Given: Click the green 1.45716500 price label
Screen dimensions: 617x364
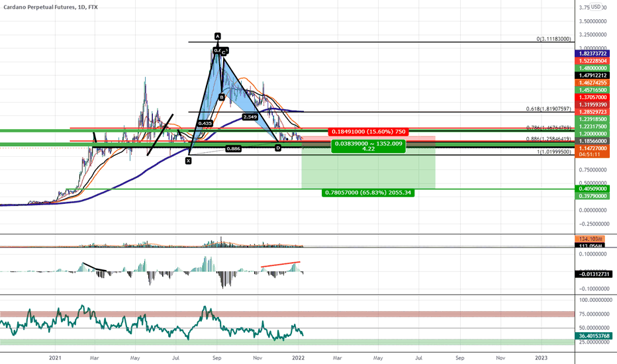Looking at the screenshot, I should pyautogui.click(x=593, y=90).
